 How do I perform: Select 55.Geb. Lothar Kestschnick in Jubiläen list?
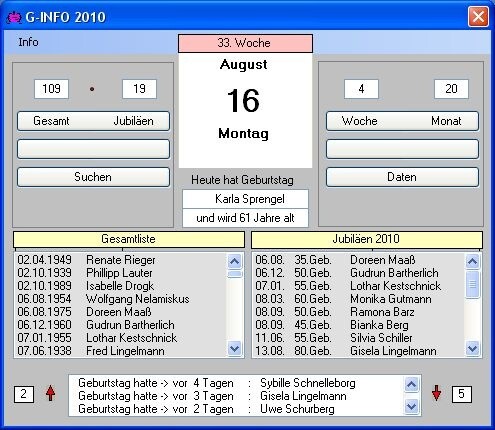point(359,286)
